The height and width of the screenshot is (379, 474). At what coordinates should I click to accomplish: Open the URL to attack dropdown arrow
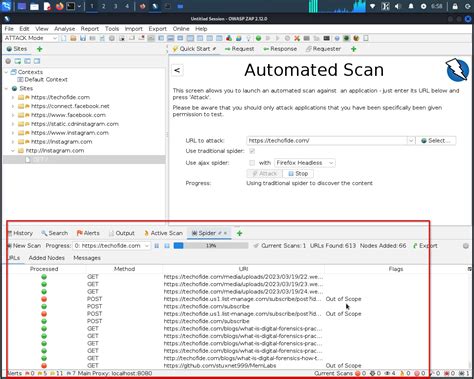point(411,141)
